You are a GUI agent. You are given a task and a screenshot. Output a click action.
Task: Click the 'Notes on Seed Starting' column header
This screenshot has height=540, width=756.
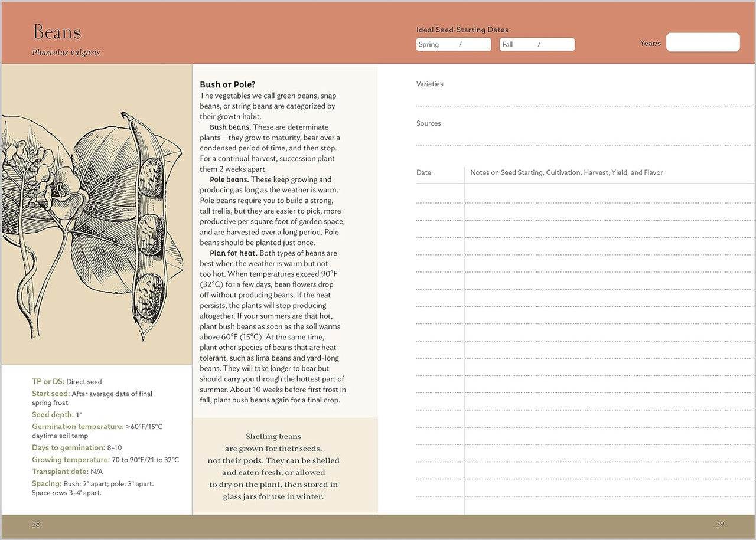tap(566, 173)
